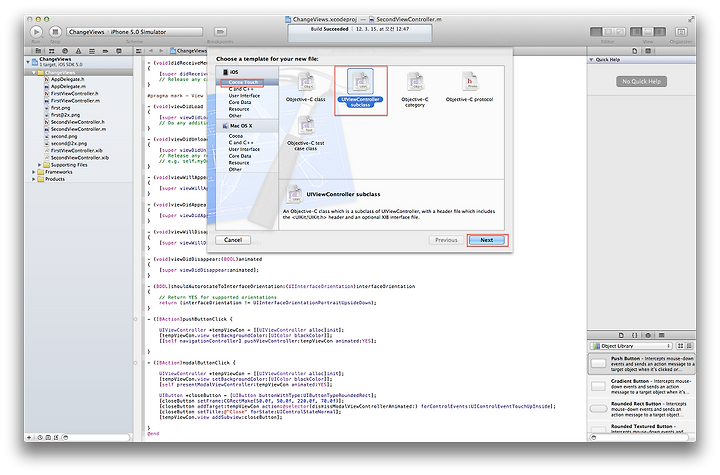720x475 pixels.
Task: Show the File inspector tab
Action: pos(635,51)
